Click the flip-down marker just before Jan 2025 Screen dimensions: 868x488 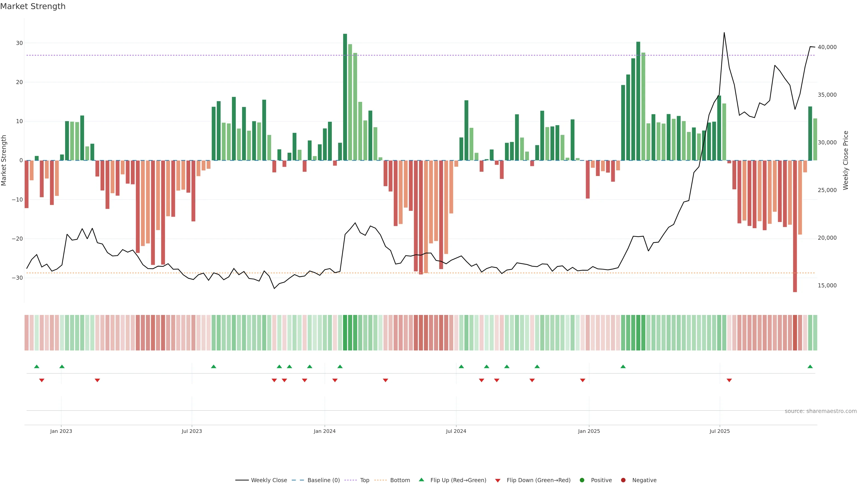click(x=583, y=380)
